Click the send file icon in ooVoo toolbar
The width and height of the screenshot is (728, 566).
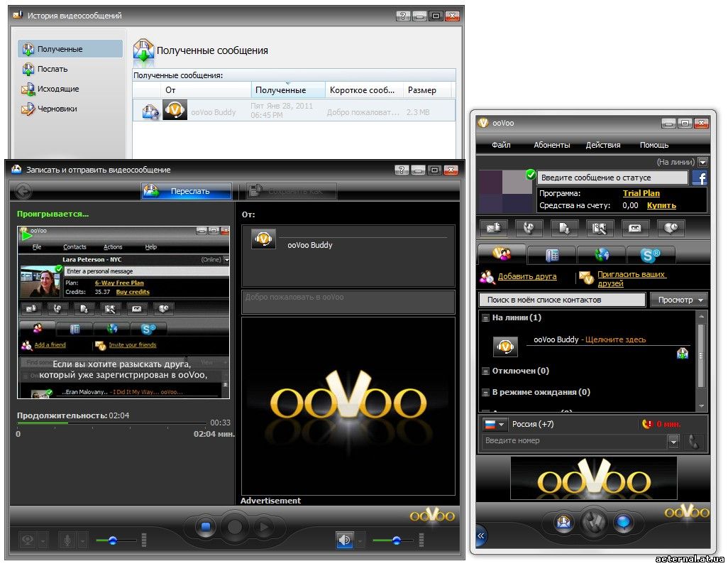click(564, 228)
